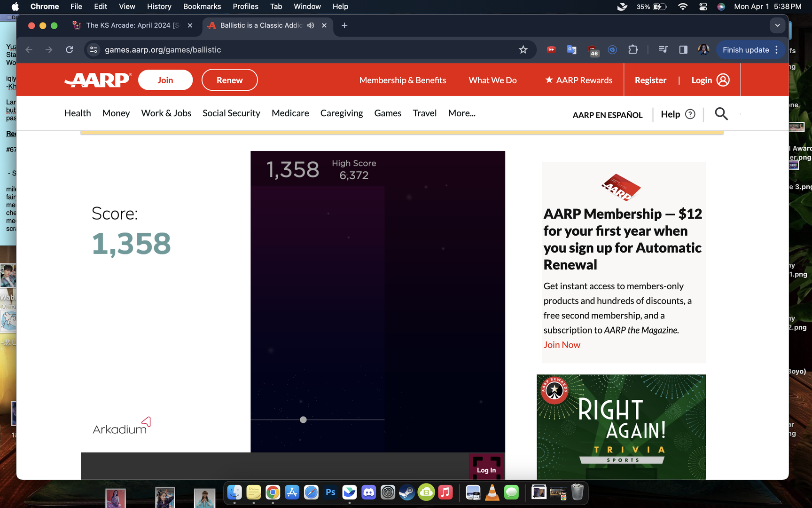Viewport: 812px width, 508px height.
Task: Click the white Join button
Action: 165,80
